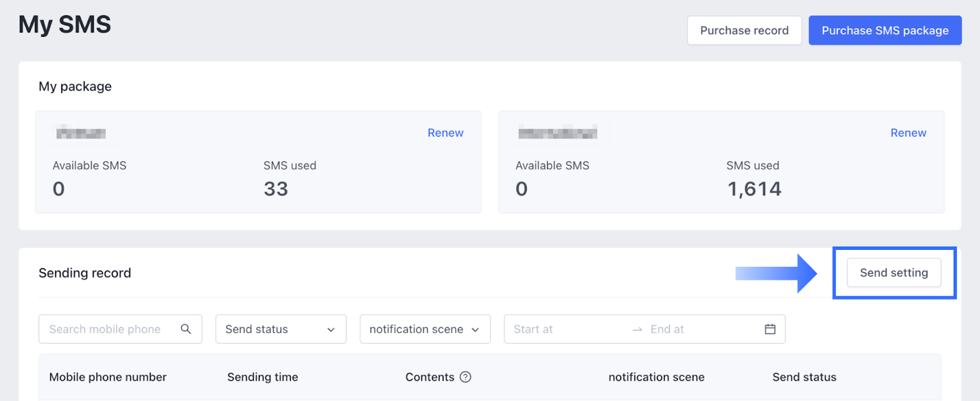Screen dimensions: 980x401
Task: Click the Sending time column header
Action: 263,377
